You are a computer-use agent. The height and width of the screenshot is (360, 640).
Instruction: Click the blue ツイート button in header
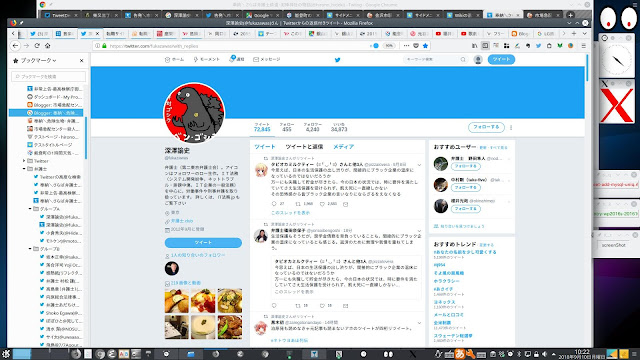[501, 60]
